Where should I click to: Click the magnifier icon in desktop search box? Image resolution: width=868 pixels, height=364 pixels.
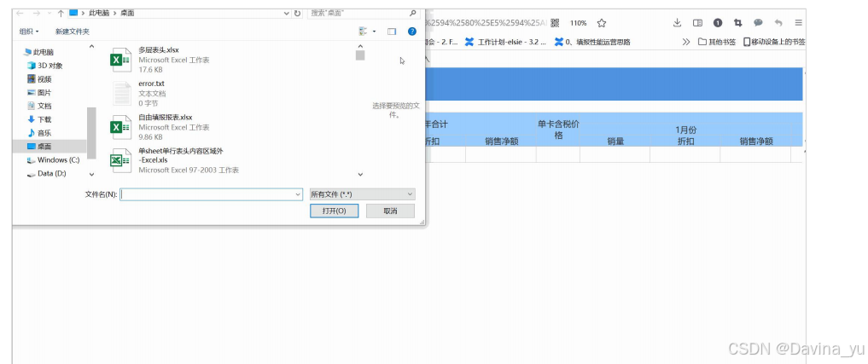tap(412, 13)
